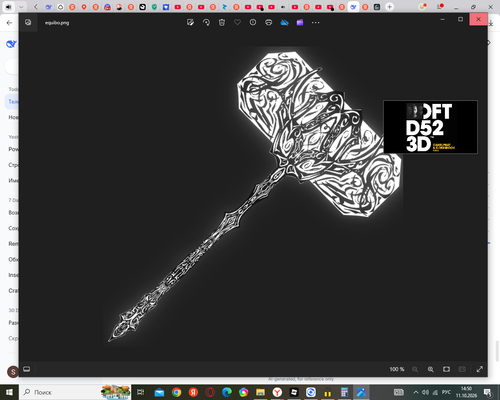The height and width of the screenshot is (400, 500).
Task: Open Calculator from the taskbar
Action: pyautogui.click(x=344, y=392)
